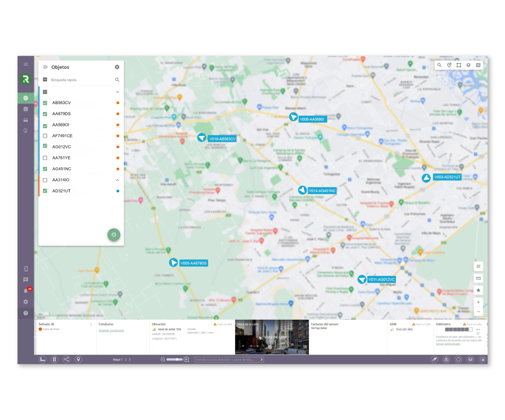The image size is (505, 420).
Task: Switch to Mapa 2 tab
Action: tap(125, 360)
